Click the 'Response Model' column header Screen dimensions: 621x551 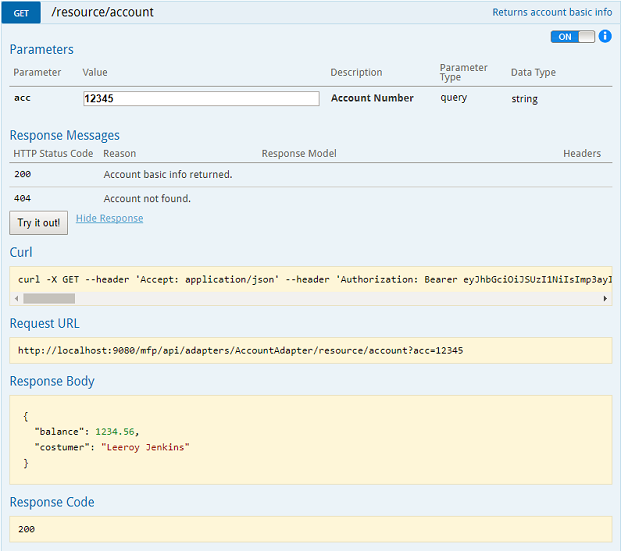coord(299,153)
